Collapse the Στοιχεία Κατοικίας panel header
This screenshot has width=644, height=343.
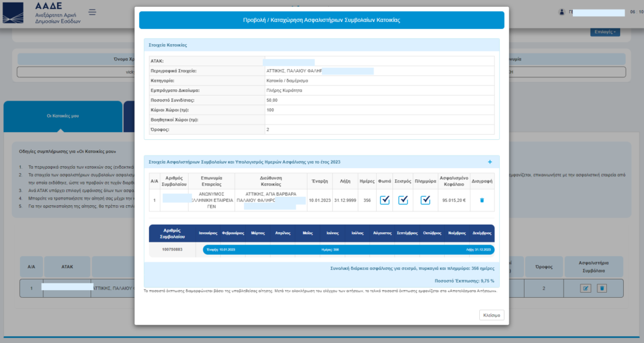(x=321, y=45)
